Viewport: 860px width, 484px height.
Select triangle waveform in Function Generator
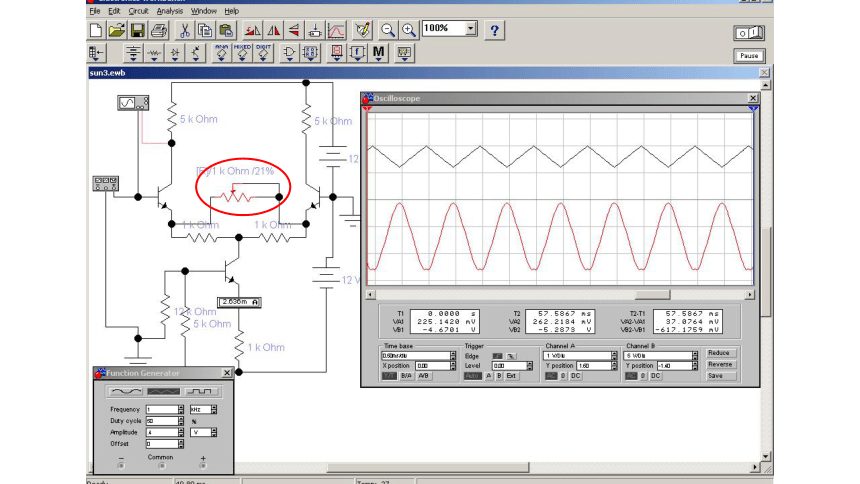point(163,391)
